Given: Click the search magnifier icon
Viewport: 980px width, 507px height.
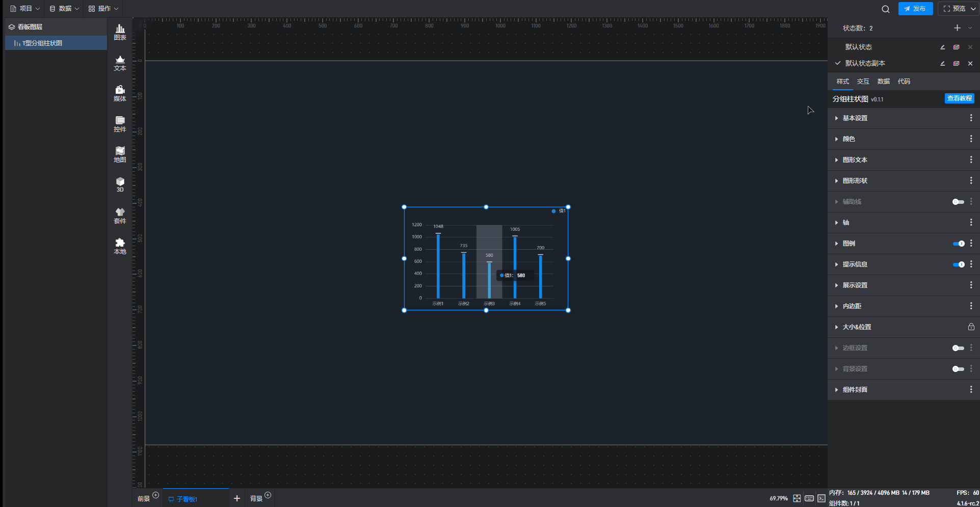Looking at the screenshot, I should [886, 9].
